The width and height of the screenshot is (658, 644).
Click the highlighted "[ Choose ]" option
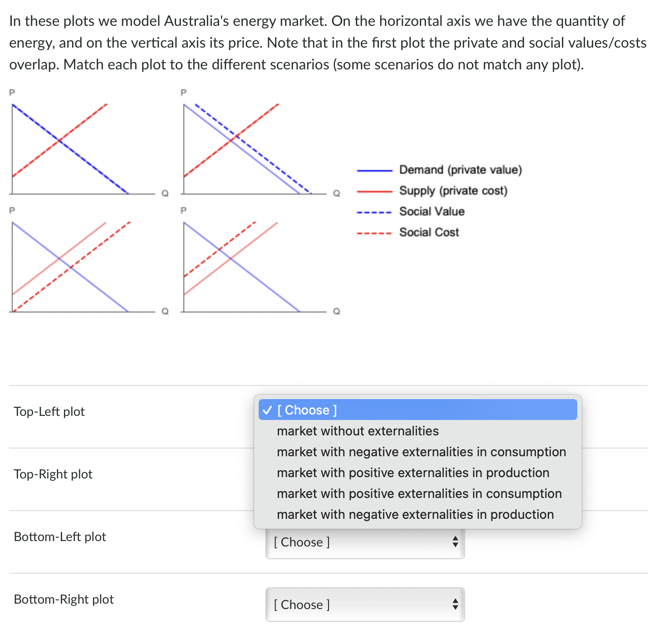click(307, 410)
